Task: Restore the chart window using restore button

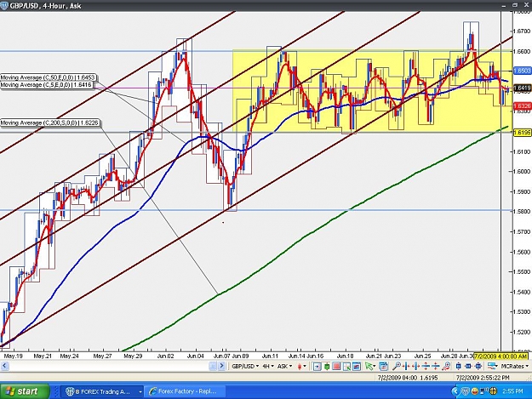Action: 515,5
